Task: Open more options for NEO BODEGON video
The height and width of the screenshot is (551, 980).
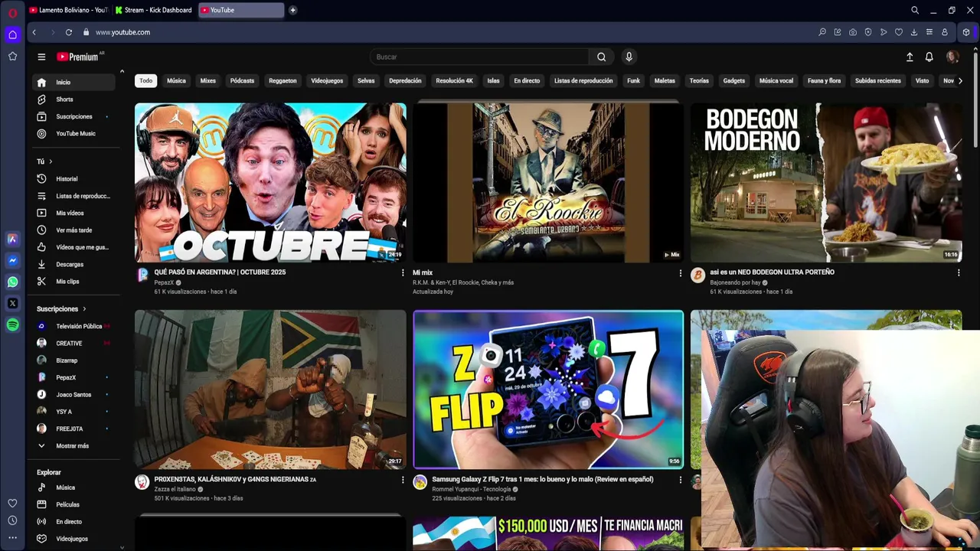Action: [x=958, y=272]
